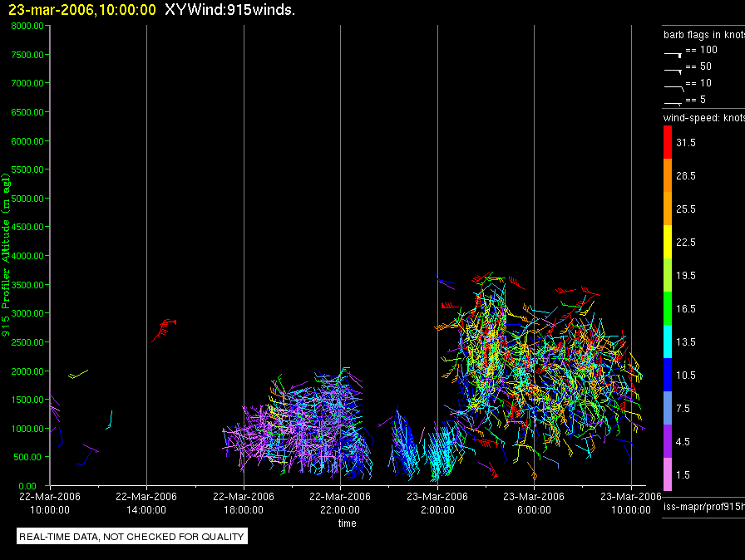
Task: Click the 100-knot barb flag legend symbol
Action: click(x=673, y=55)
